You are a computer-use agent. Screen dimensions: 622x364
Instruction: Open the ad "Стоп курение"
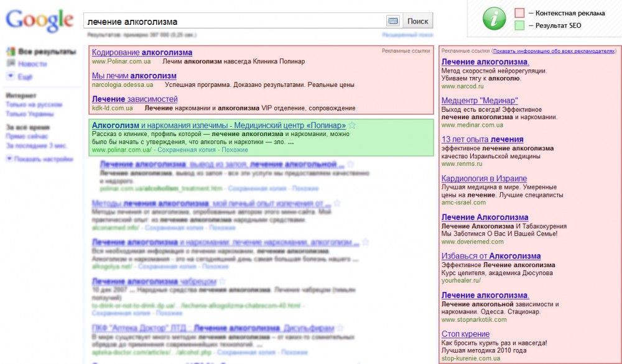(x=465, y=334)
